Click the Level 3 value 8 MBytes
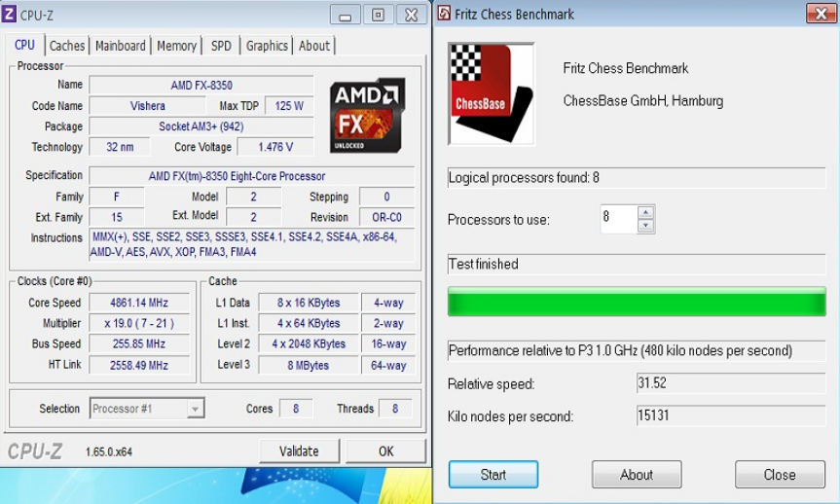This screenshot has height=504, width=840. [x=309, y=365]
